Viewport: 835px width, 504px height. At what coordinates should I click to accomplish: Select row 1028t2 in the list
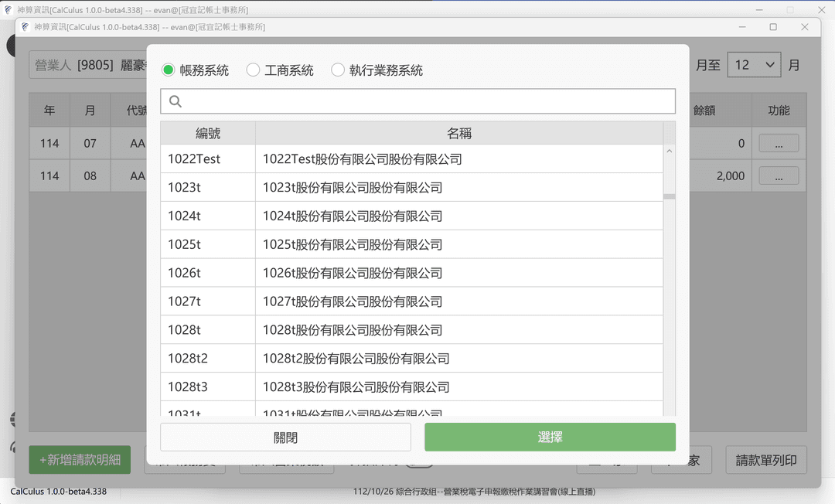(411, 359)
